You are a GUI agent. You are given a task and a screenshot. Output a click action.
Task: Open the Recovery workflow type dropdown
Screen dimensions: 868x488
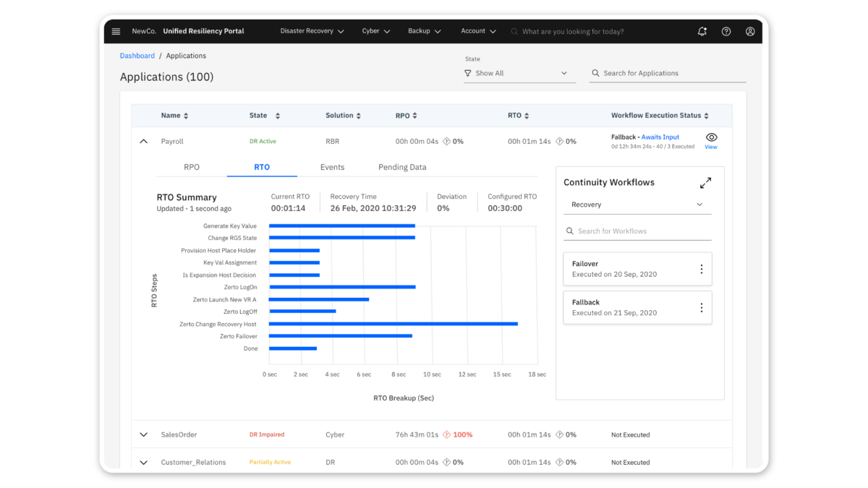(x=637, y=205)
